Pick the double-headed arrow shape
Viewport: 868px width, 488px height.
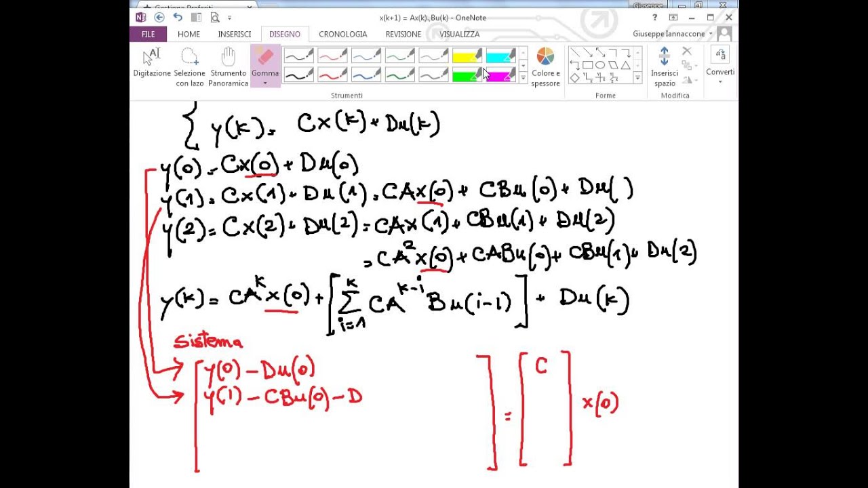[601, 52]
